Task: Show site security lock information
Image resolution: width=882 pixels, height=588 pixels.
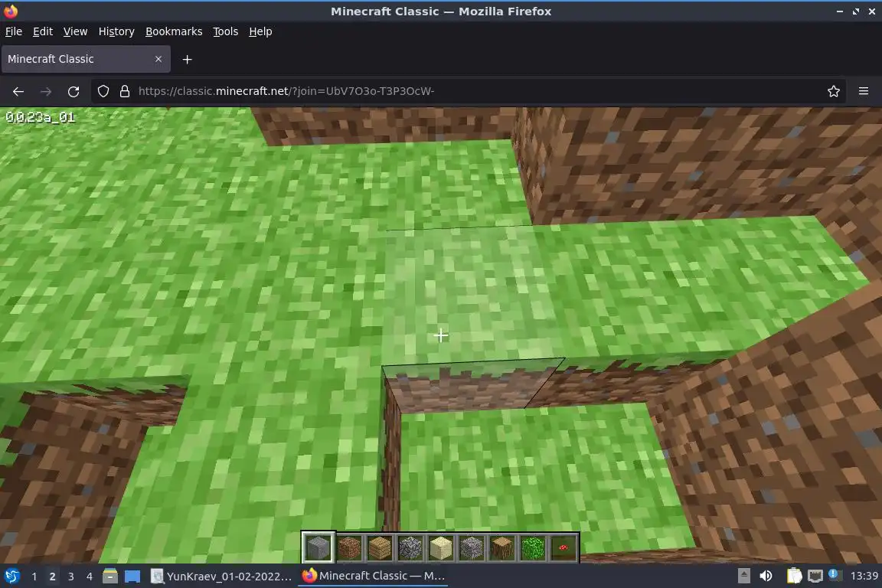Action: (x=125, y=91)
